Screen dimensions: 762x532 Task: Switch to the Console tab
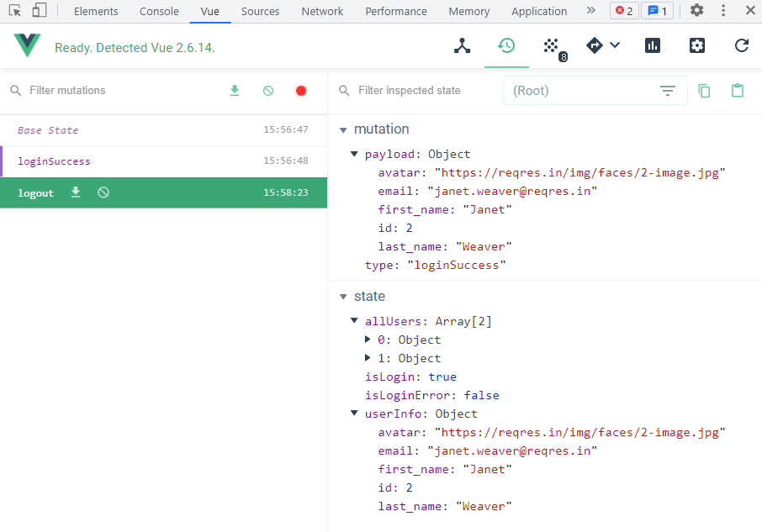[159, 11]
